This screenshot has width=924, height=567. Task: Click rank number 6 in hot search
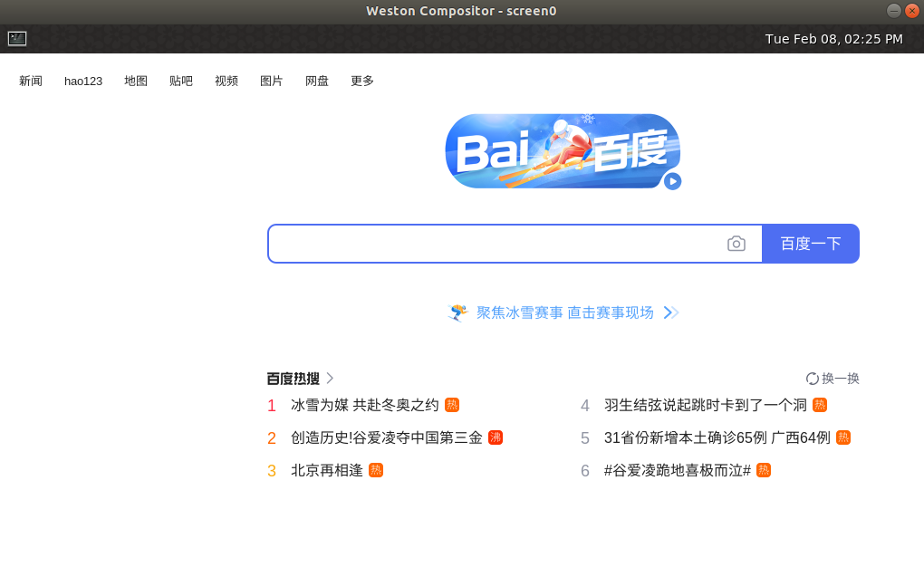[585, 471]
